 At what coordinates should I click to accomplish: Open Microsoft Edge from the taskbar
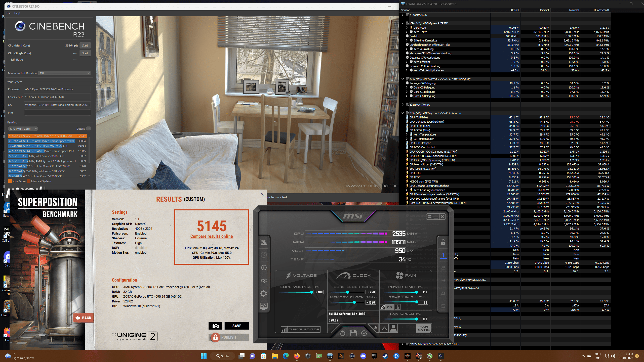coord(286,356)
